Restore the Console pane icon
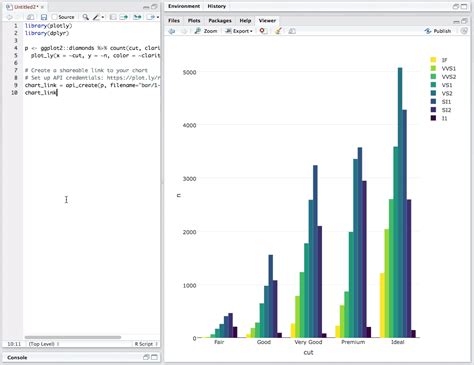This screenshot has width=474, height=365. click(146, 357)
